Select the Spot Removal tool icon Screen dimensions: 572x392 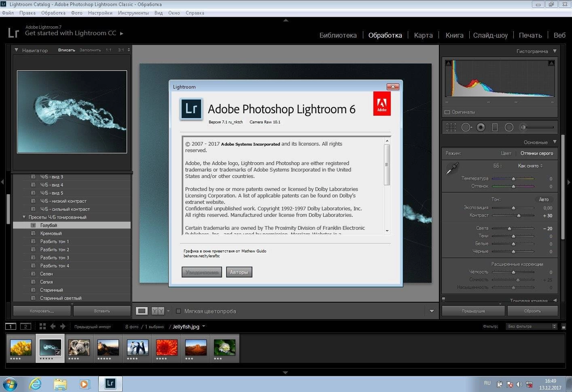pos(466,127)
